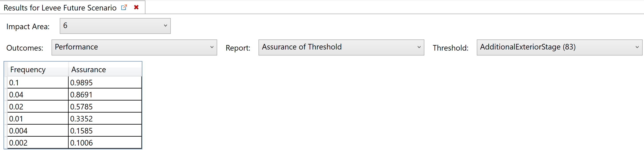
Task: Expand the Outcomes Performance dropdown
Action: [134, 47]
